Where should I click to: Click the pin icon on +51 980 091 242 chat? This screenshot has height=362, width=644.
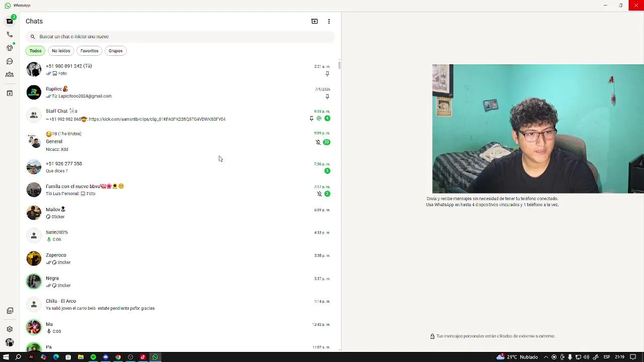point(327,74)
